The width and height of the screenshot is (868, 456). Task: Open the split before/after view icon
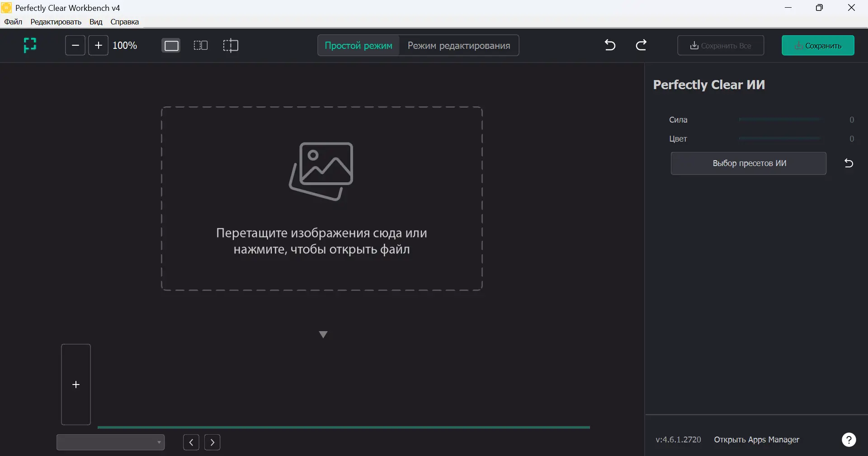click(x=231, y=45)
